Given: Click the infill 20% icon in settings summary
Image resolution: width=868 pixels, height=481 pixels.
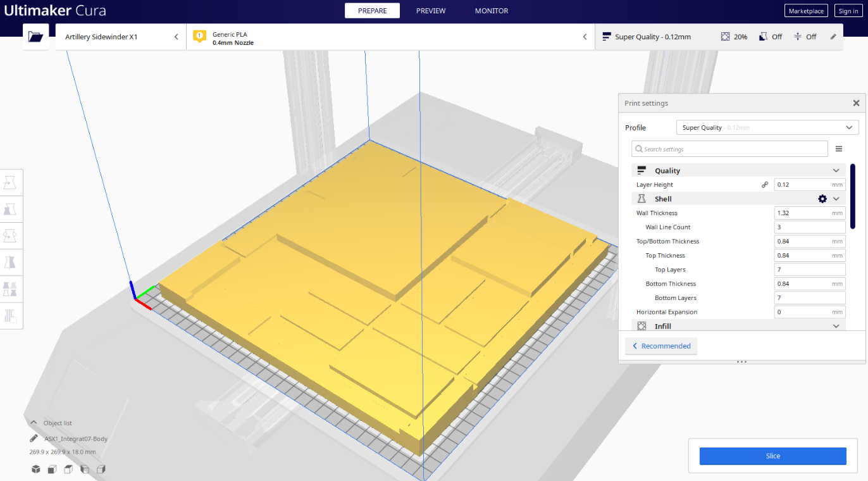Looking at the screenshot, I should pyautogui.click(x=725, y=37).
